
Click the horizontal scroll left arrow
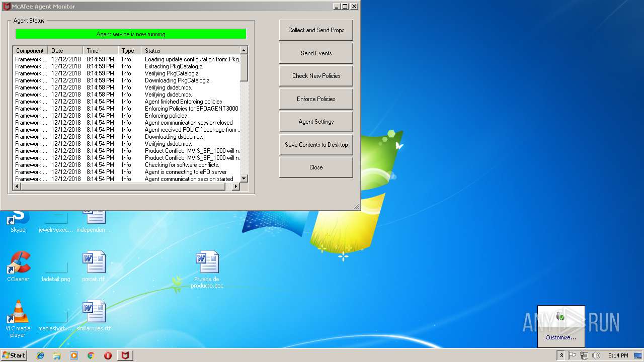point(17,187)
